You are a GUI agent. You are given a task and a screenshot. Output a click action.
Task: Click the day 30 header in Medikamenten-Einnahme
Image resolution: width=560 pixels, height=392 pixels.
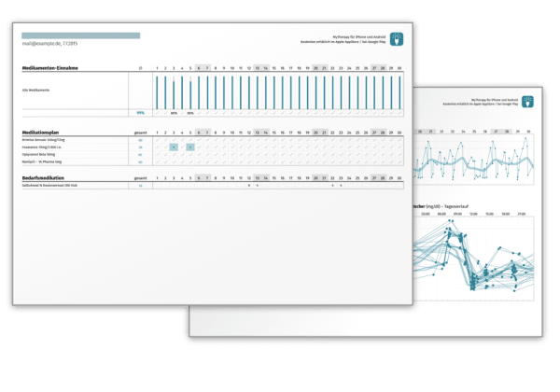pos(399,68)
